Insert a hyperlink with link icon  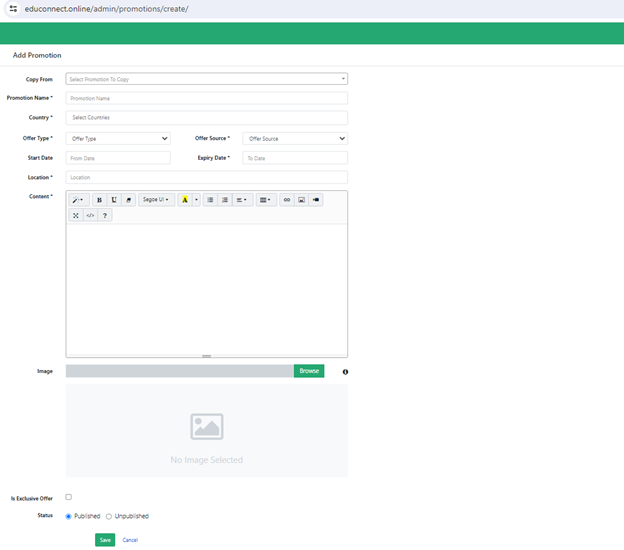[x=287, y=200]
